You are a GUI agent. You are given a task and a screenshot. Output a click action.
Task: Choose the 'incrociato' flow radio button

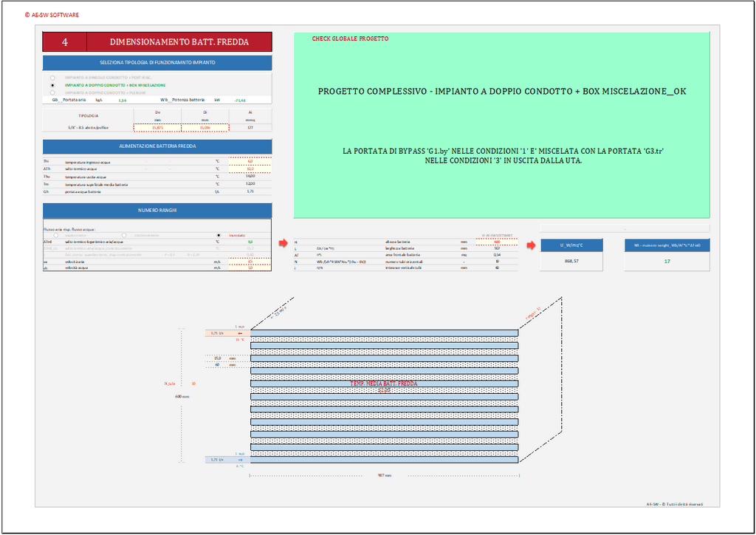click(x=219, y=235)
